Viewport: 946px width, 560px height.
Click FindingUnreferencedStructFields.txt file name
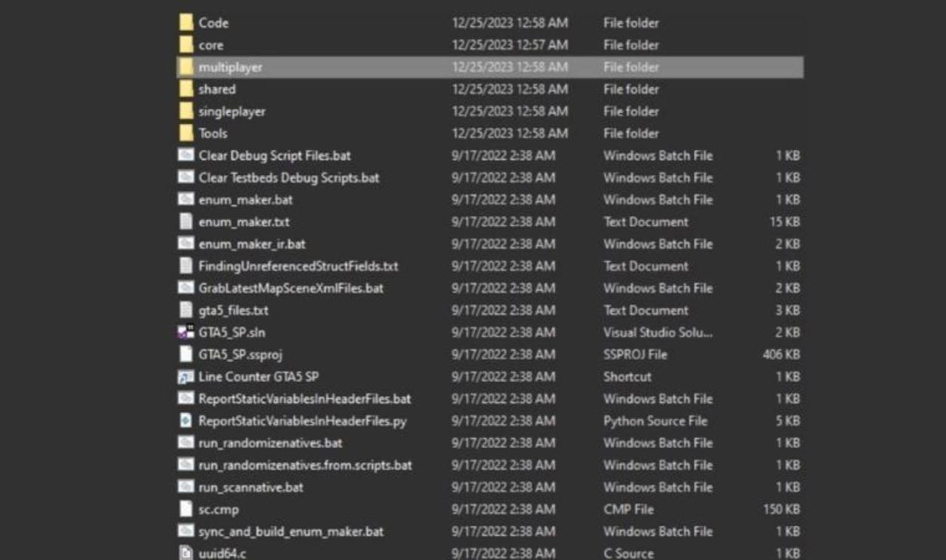coord(298,266)
